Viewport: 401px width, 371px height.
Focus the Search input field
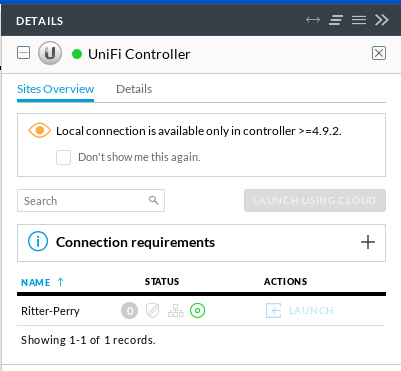(x=91, y=201)
